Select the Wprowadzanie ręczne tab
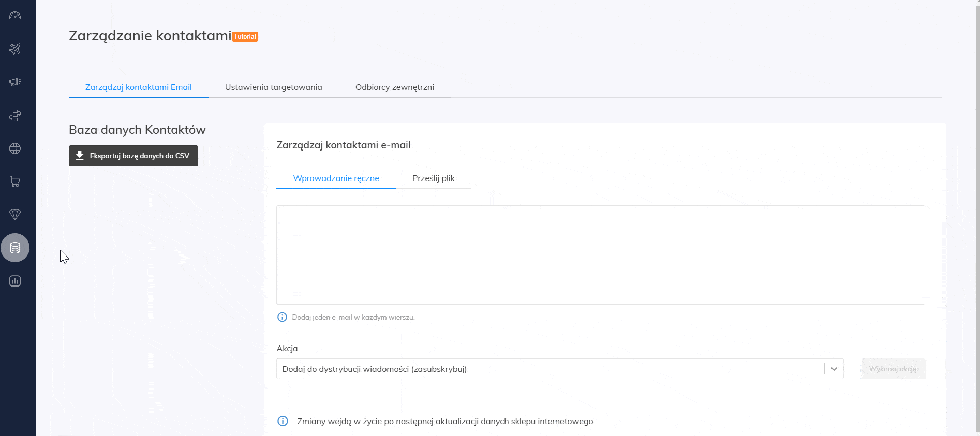This screenshot has height=436, width=980. click(336, 178)
